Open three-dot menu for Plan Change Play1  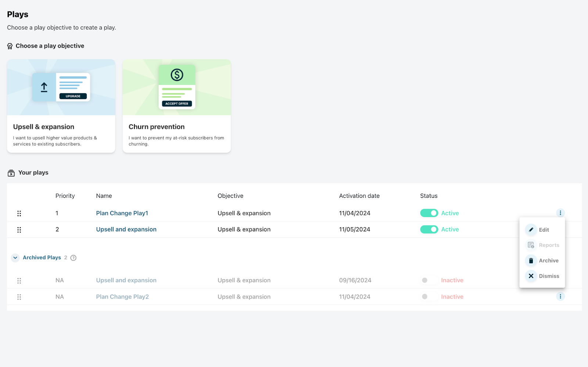[x=560, y=213]
